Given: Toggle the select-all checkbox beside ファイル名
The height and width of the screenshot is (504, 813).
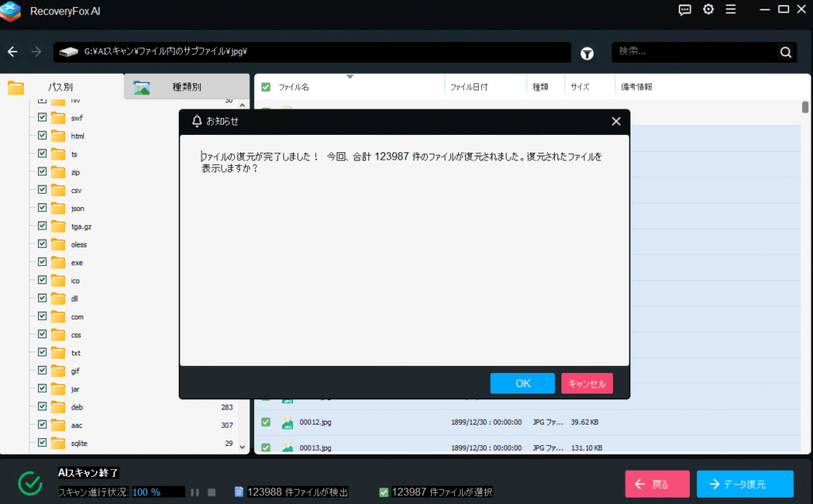Looking at the screenshot, I should coord(266,87).
